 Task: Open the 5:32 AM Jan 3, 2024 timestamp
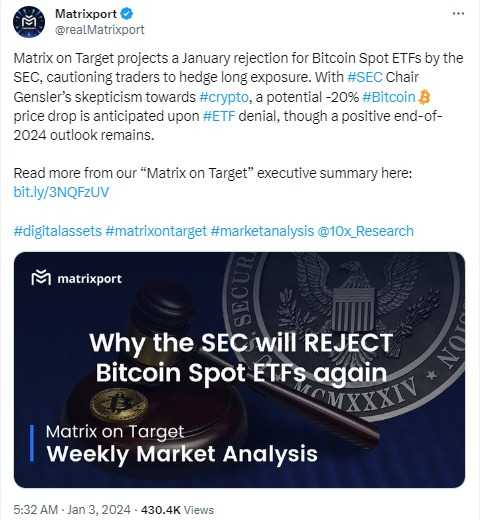pos(72,510)
